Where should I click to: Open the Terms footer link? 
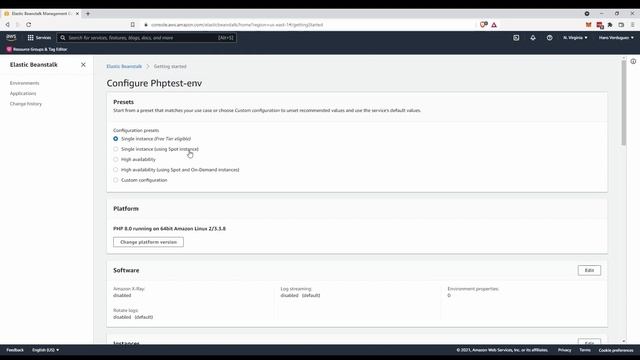coord(584,350)
